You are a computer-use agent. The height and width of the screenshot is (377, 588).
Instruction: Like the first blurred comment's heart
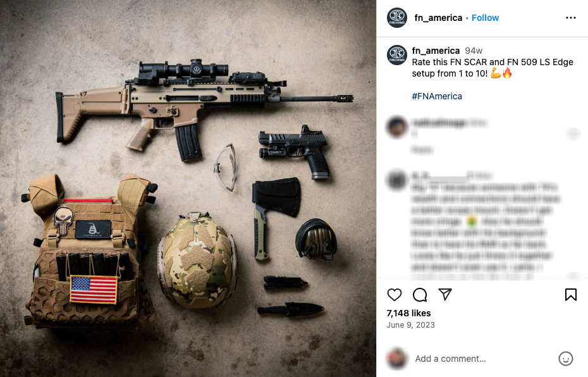pyautogui.click(x=573, y=133)
